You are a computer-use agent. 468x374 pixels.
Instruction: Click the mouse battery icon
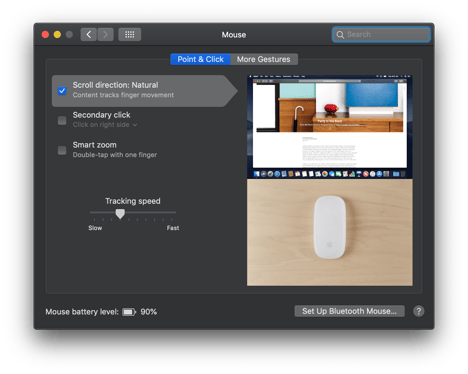point(129,312)
